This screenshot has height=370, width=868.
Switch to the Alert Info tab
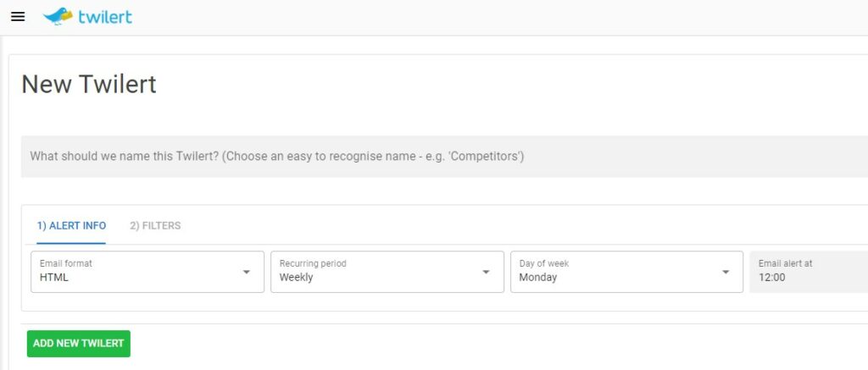click(71, 226)
